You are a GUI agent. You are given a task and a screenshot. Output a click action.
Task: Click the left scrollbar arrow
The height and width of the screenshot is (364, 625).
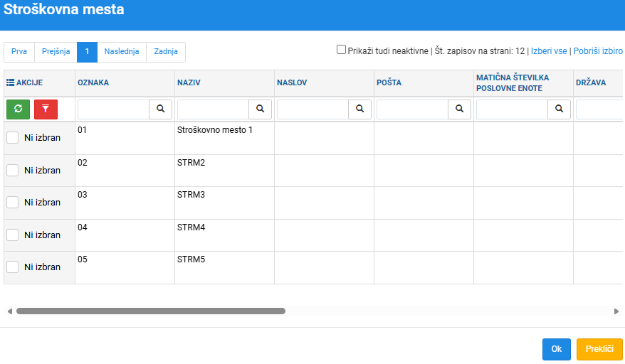tap(9, 311)
